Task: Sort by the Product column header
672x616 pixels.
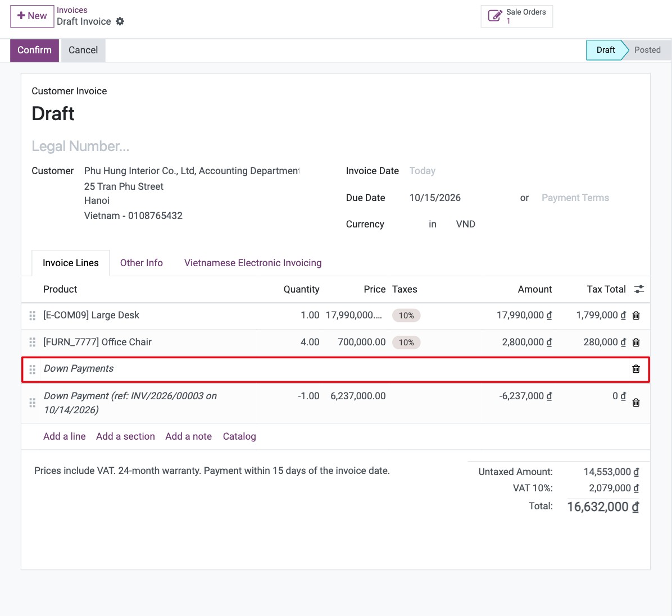Action: [60, 290]
